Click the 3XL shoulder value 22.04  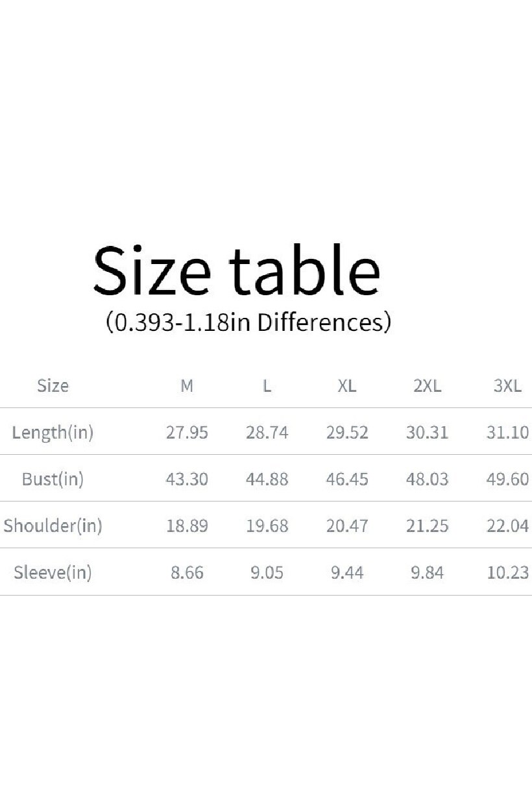pyautogui.click(x=507, y=526)
